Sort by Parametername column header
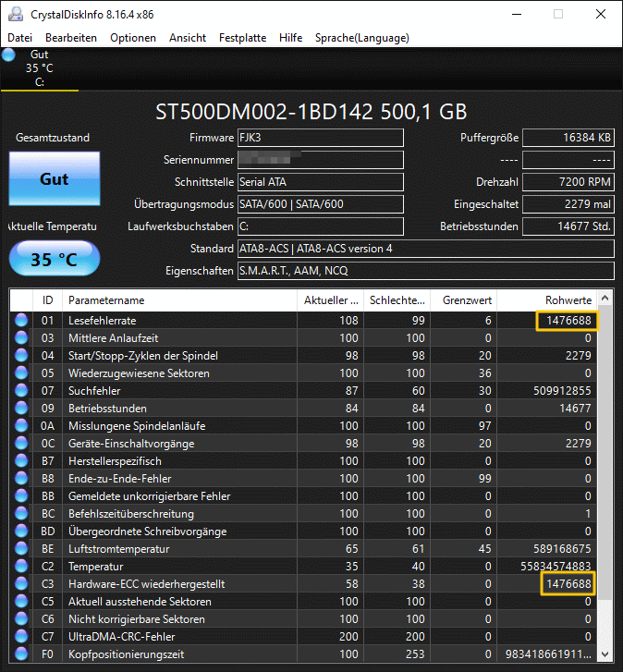Image resolution: width=623 pixels, height=672 pixels. pos(179,300)
